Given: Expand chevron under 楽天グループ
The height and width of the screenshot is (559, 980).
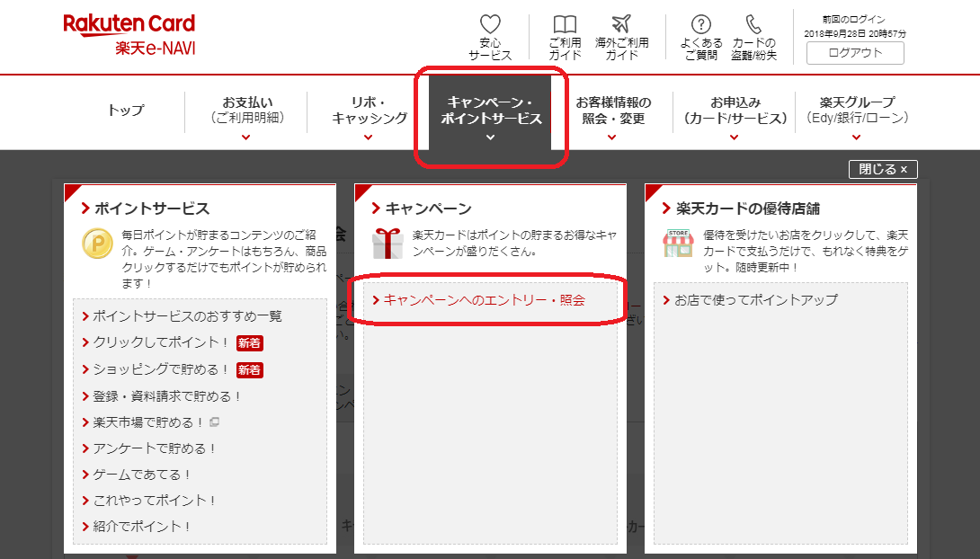Looking at the screenshot, I should pyautogui.click(x=857, y=137).
